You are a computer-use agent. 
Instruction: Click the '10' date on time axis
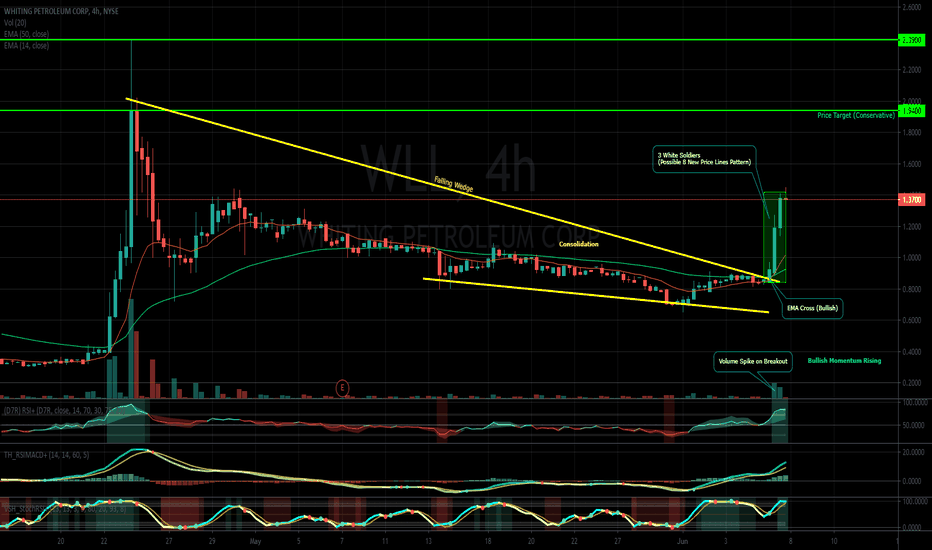[834, 541]
